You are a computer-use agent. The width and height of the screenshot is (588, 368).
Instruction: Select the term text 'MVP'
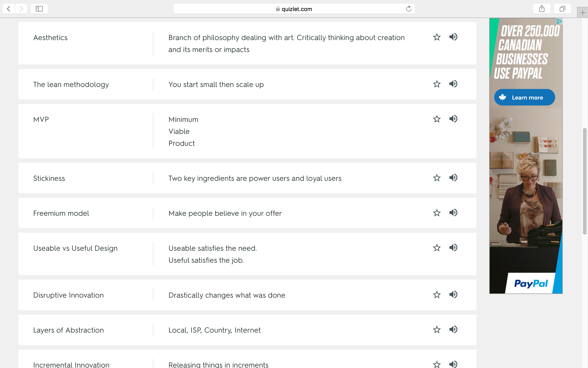(41, 119)
